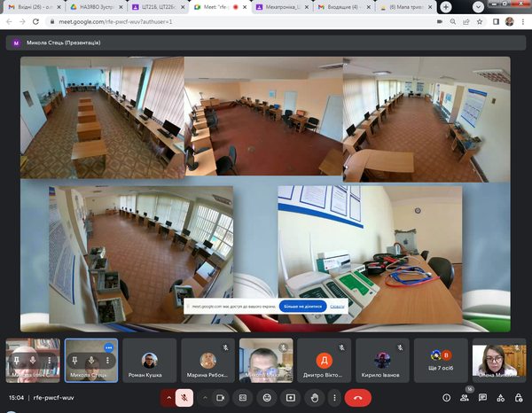The image size is (532, 413).
Task: Unmute microphone in Meet toolbar
Action: (184, 398)
